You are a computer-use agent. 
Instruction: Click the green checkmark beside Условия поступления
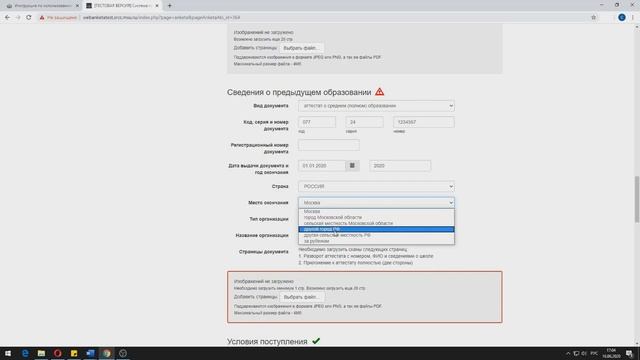coord(316,341)
